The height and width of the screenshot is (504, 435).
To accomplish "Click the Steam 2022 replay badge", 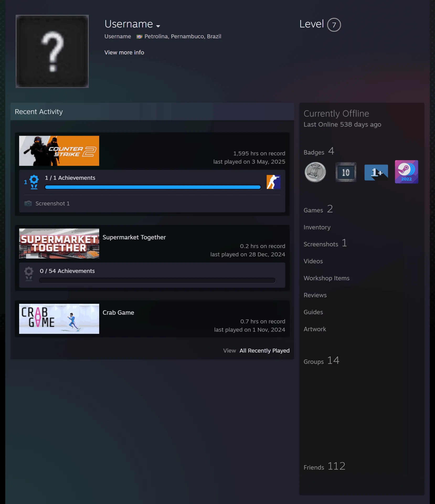I will point(406,172).
